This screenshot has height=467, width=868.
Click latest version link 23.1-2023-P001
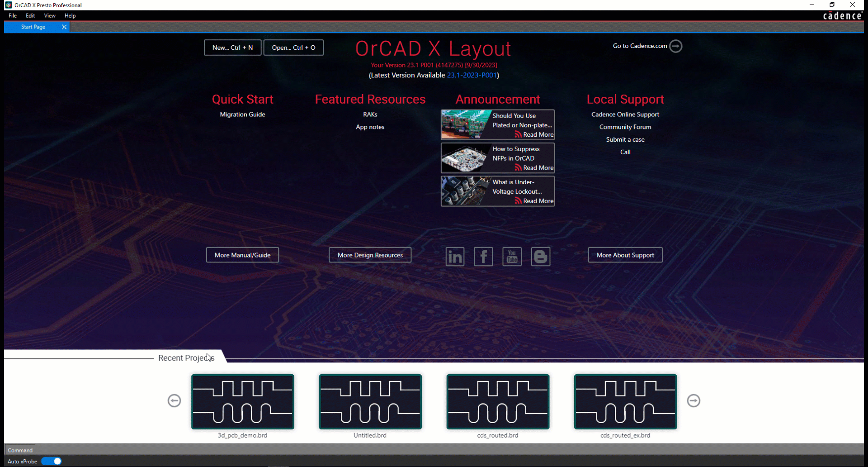click(472, 75)
